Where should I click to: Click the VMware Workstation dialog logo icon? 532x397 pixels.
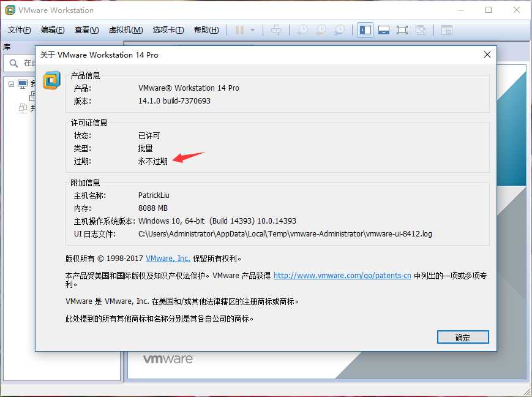tap(51, 80)
